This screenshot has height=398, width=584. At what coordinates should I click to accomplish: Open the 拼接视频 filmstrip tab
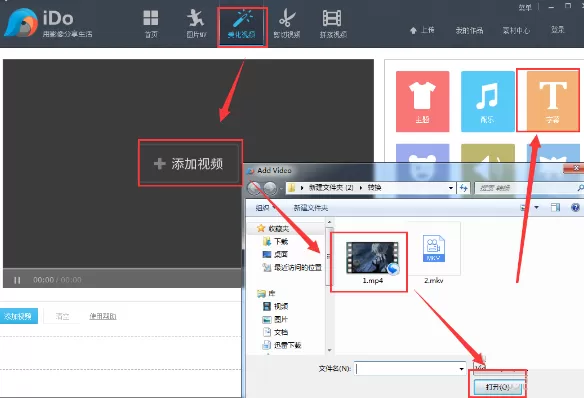tap(333, 24)
